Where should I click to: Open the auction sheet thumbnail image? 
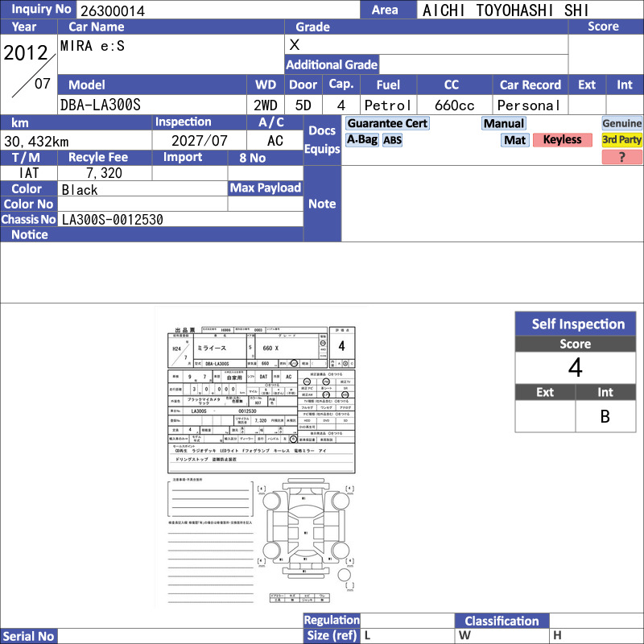tap(261, 456)
